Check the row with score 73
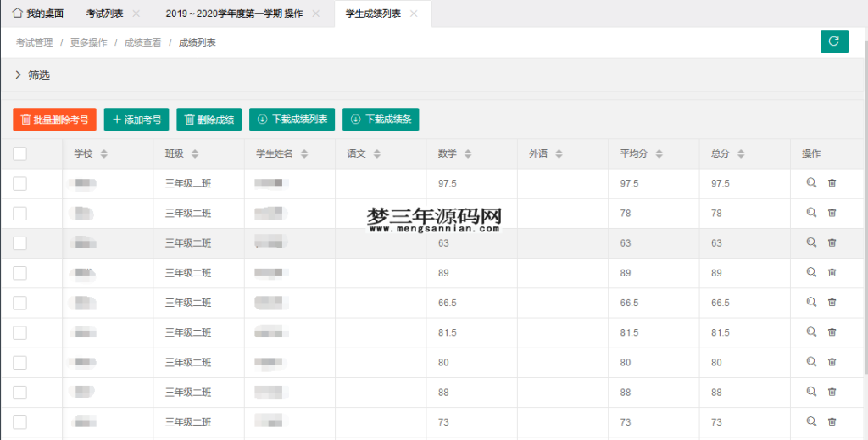 (20, 422)
